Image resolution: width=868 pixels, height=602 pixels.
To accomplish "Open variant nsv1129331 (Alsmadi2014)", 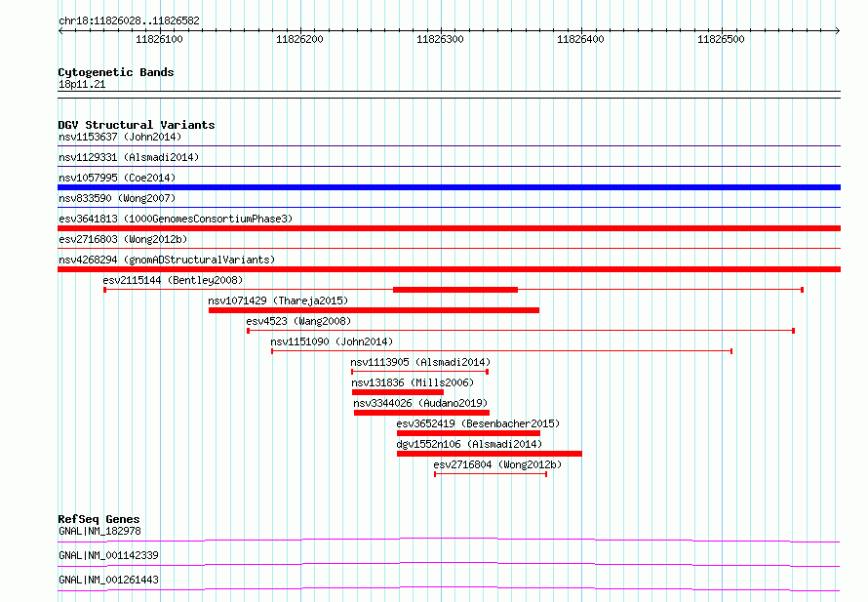I will (x=129, y=157).
